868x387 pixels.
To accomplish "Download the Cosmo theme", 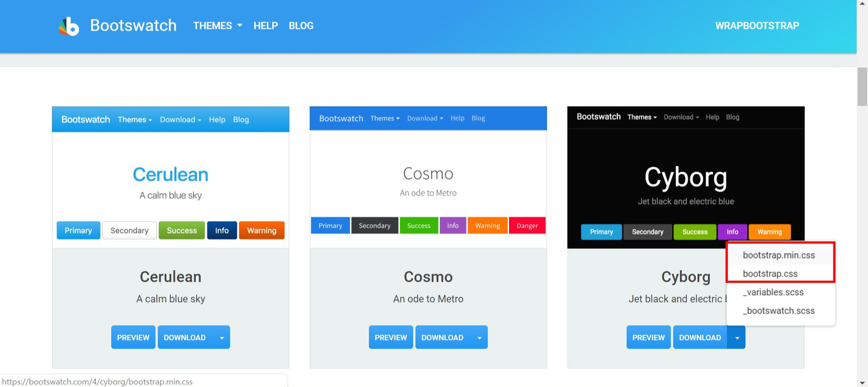I will pos(442,337).
